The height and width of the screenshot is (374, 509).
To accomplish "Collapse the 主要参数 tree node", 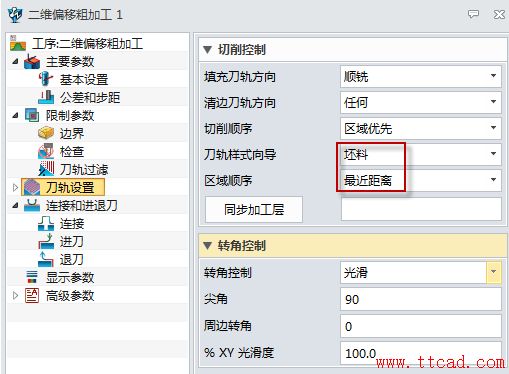I will click(x=15, y=61).
